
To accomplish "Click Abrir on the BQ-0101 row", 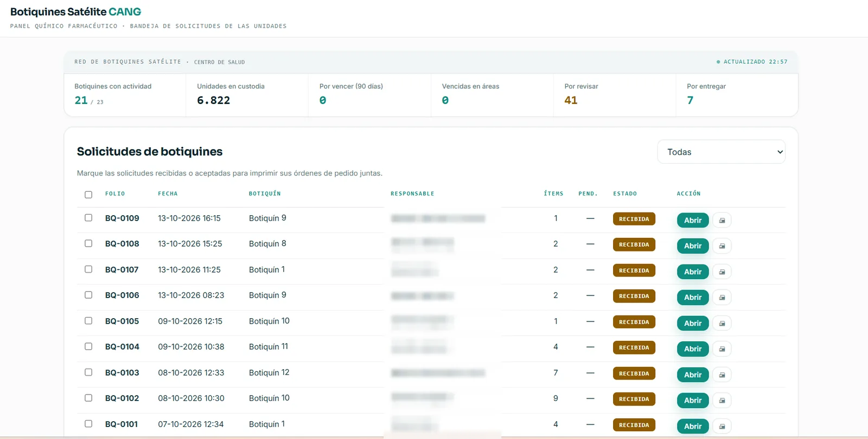I will tap(693, 426).
